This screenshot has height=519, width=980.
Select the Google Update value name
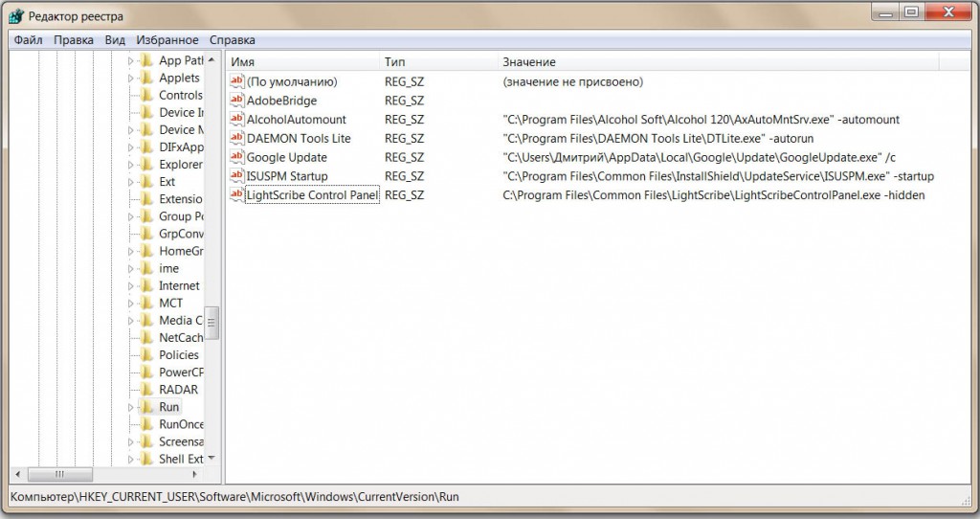(x=287, y=158)
